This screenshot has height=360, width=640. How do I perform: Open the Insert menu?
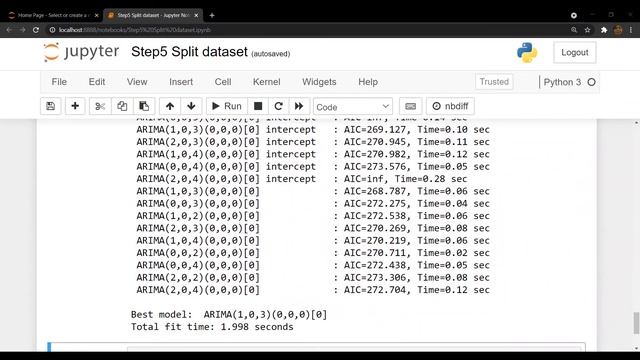pos(181,82)
